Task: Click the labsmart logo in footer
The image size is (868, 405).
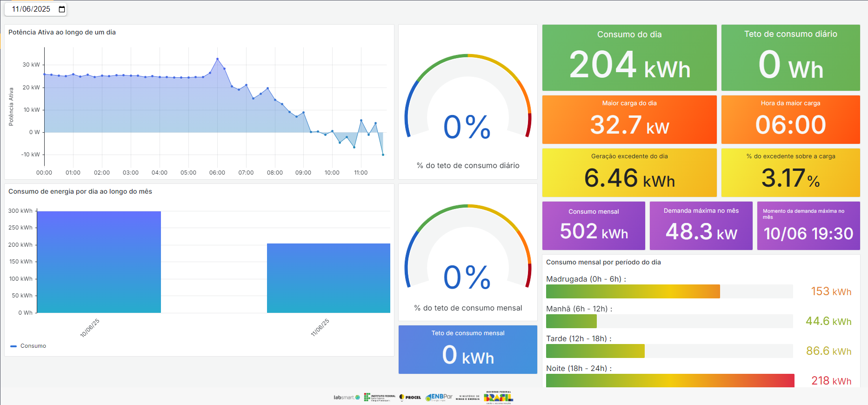Action: pos(347,397)
